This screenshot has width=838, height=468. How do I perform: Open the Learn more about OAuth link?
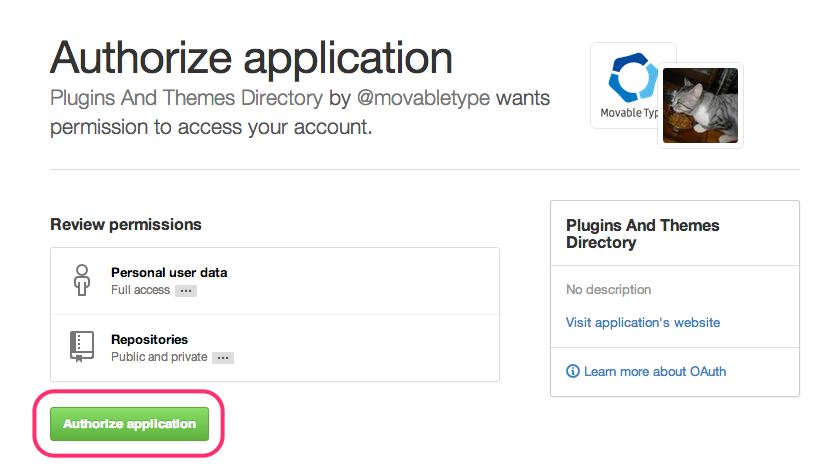coord(655,371)
